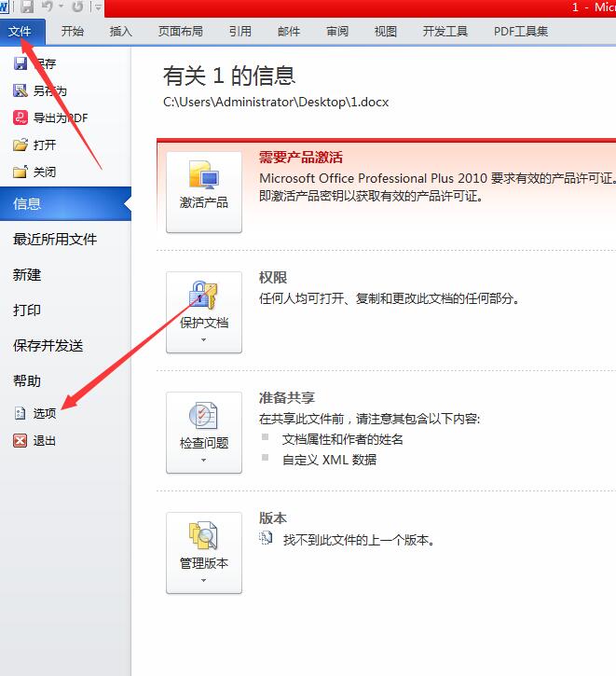616x676 pixels.
Task: Click the 保存 floppy disk icon in sidebar
Action: click(x=21, y=63)
